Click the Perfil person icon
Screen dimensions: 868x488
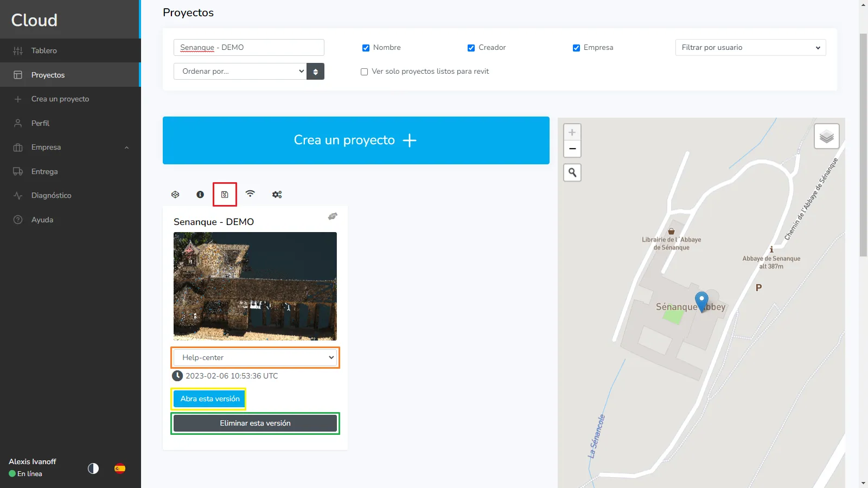(x=18, y=123)
